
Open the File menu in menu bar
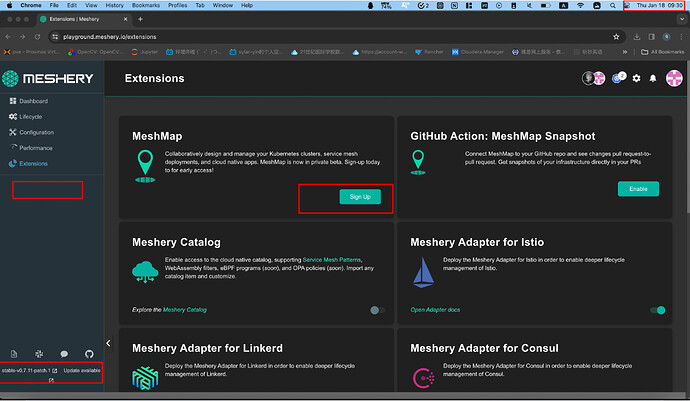(x=54, y=5)
